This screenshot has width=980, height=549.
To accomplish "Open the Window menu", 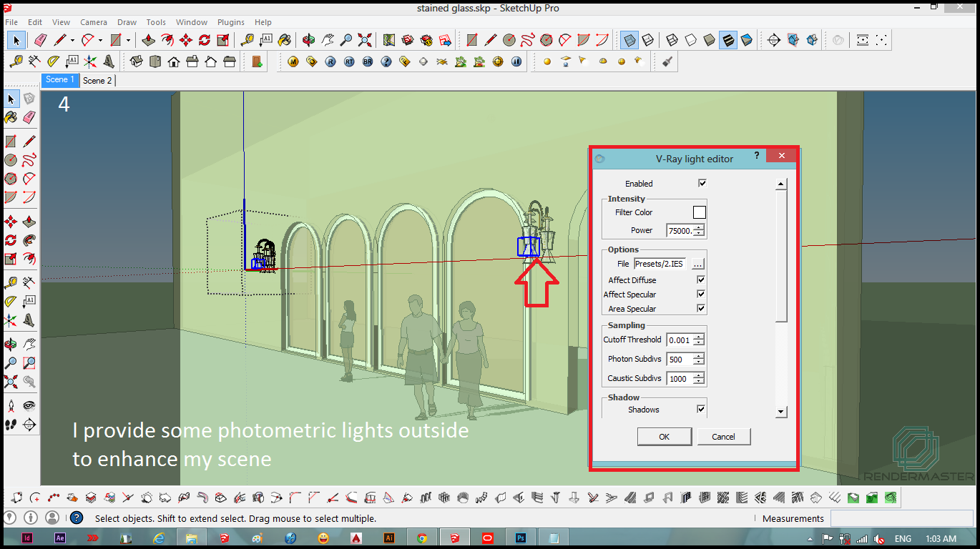I will click(192, 22).
